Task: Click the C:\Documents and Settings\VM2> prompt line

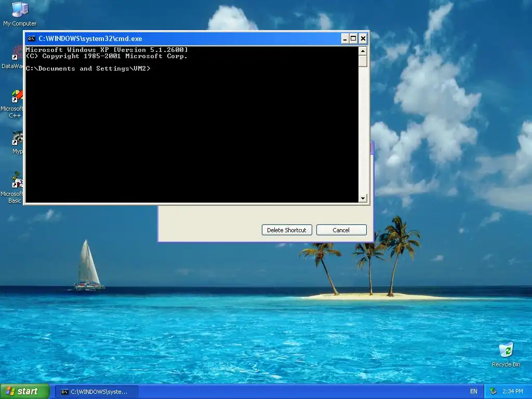Action: click(88, 69)
